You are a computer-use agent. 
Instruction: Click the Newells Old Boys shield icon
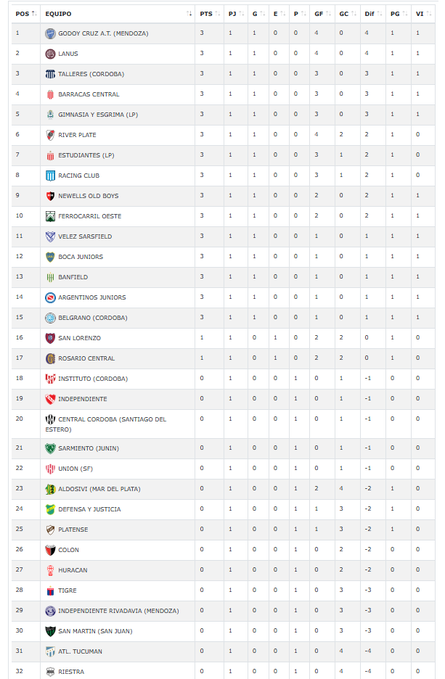pos(50,196)
